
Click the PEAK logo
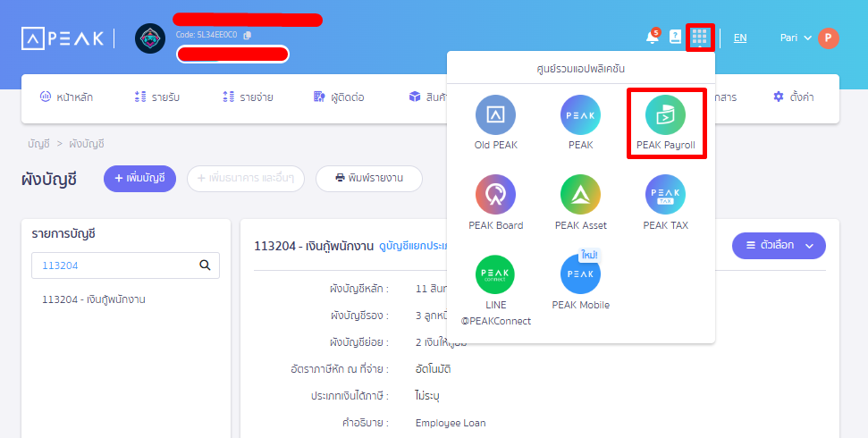point(63,38)
